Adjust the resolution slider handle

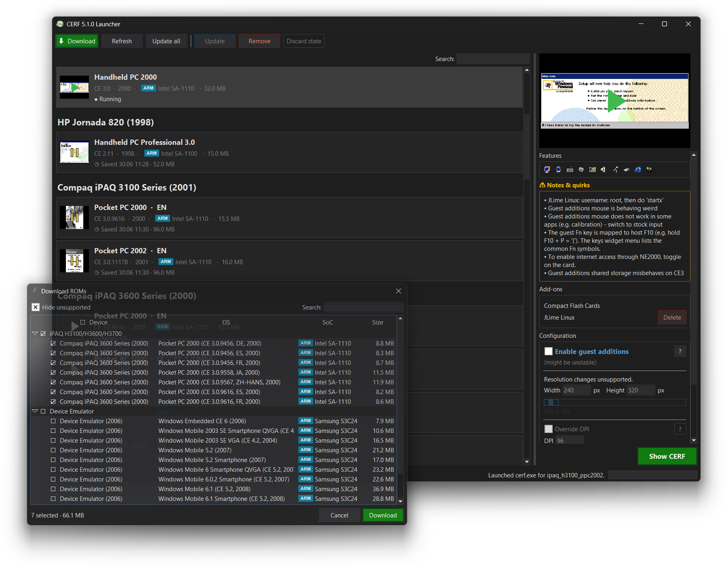551,402
